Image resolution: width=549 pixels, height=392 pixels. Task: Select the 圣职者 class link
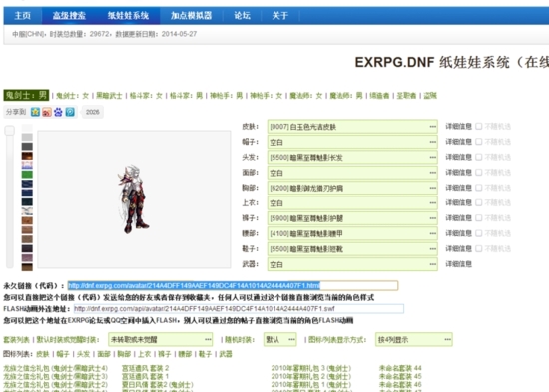pyautogui.click(x=406, y=96)
